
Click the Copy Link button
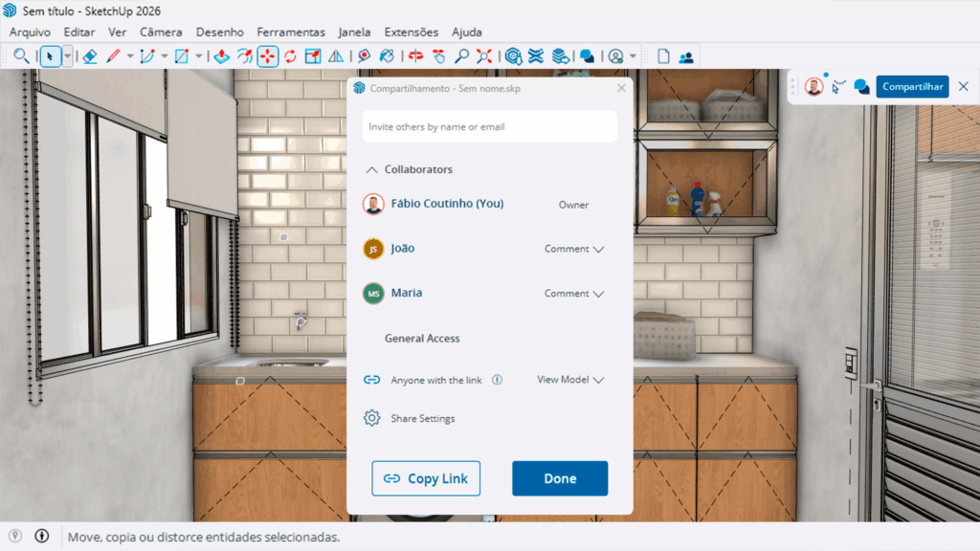(x=426, y=478)
